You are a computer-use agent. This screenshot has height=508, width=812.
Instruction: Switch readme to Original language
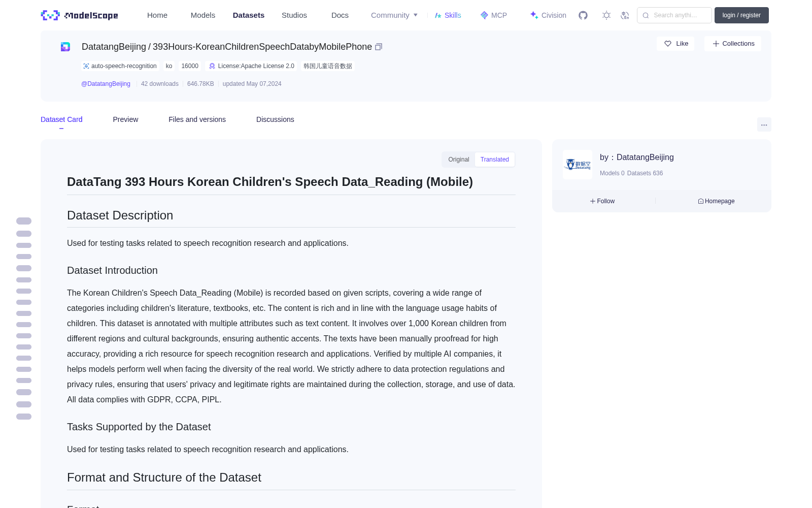tap(459, 160)
